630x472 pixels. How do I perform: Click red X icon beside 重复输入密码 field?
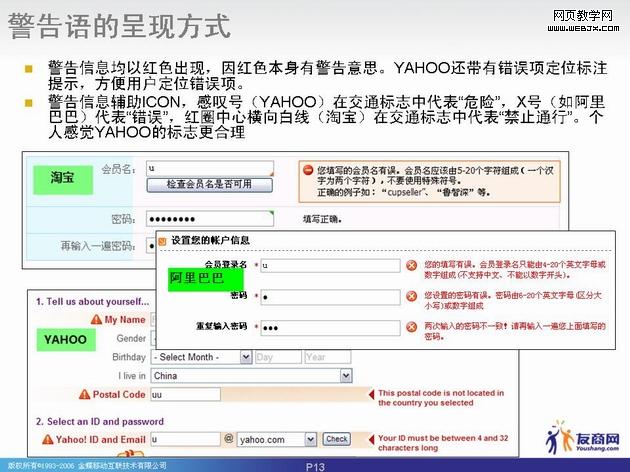(411, 327)
